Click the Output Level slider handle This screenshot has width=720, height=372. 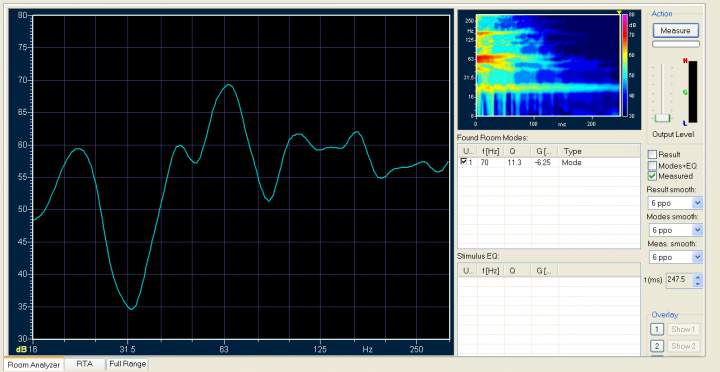(662, 118)
